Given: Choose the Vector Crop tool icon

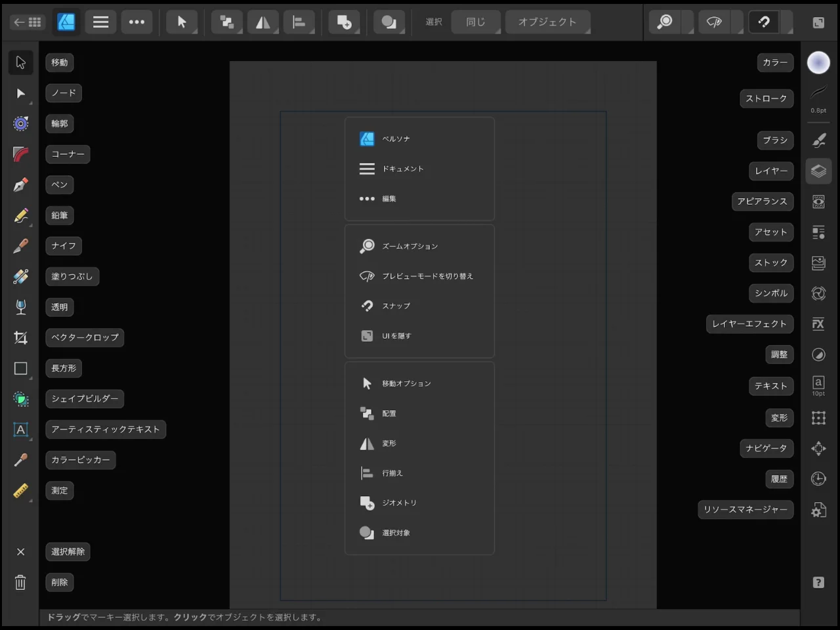Looking at the screenshot, I should 21,338.
